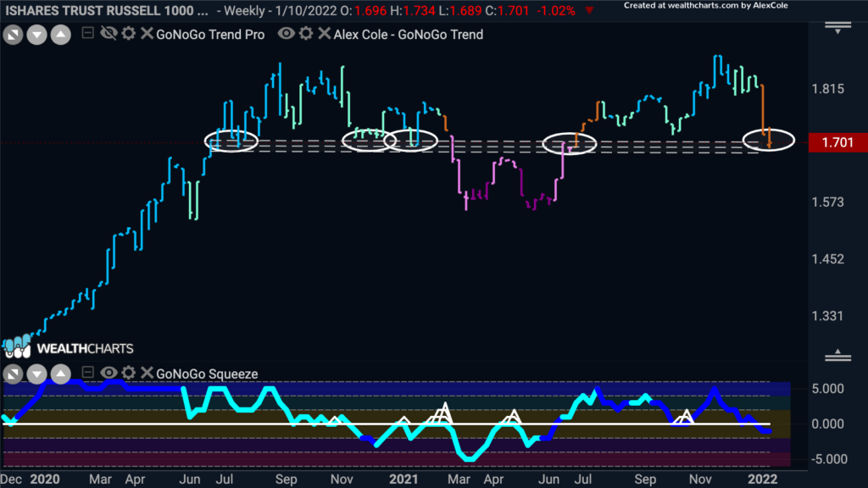Click the 2021 label on time axis

point(403,480)
